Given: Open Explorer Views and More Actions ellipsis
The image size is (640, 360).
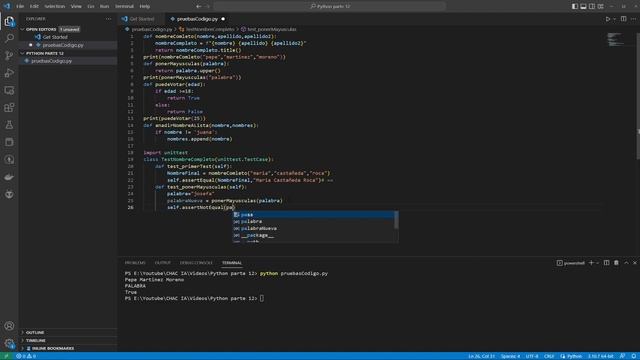Looking at the screenshot, I should (x=108, y=19).
